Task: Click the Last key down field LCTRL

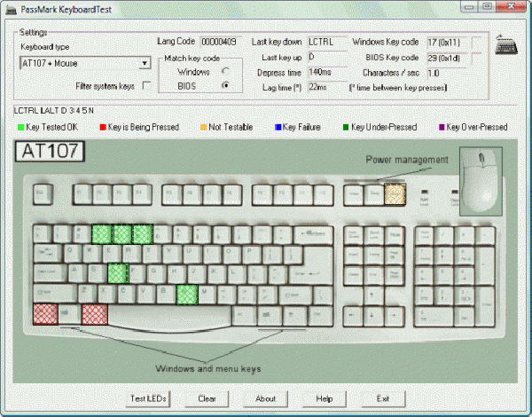Action: point(328,42)
